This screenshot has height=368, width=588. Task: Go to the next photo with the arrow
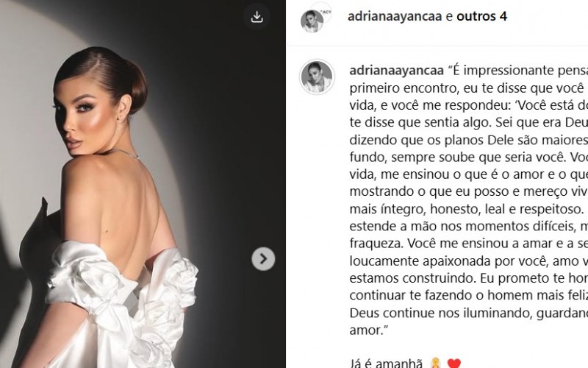point(263,259)
